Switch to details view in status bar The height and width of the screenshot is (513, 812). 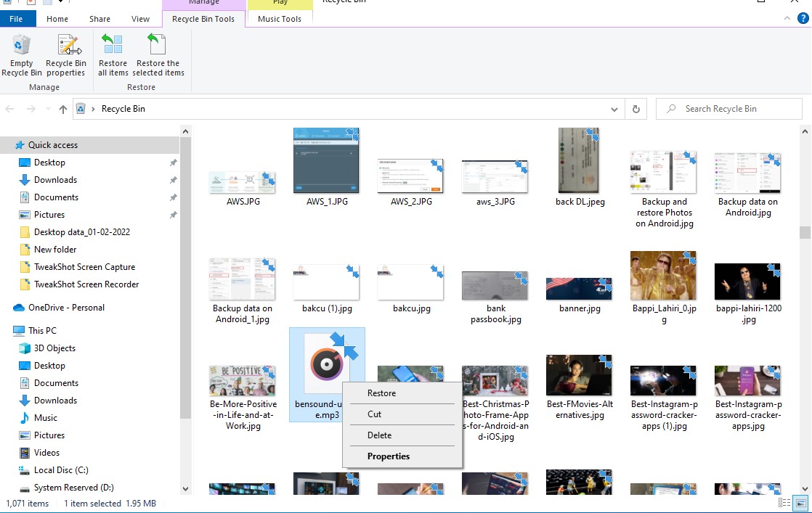click(x=784, y=502)
